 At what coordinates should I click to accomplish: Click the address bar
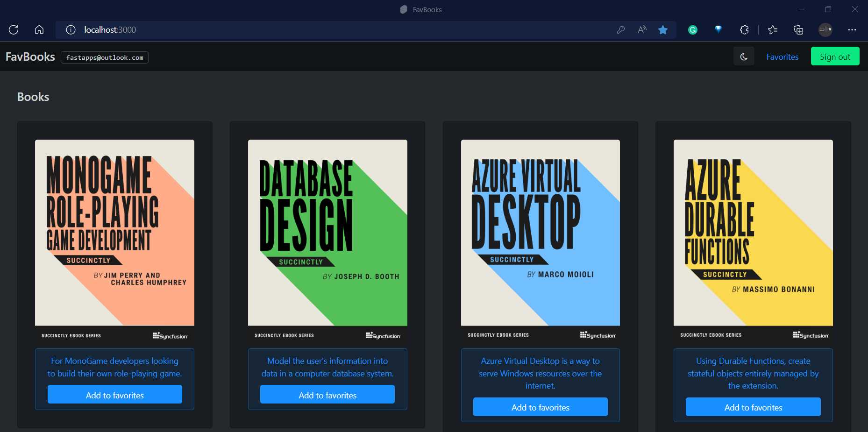327,29
